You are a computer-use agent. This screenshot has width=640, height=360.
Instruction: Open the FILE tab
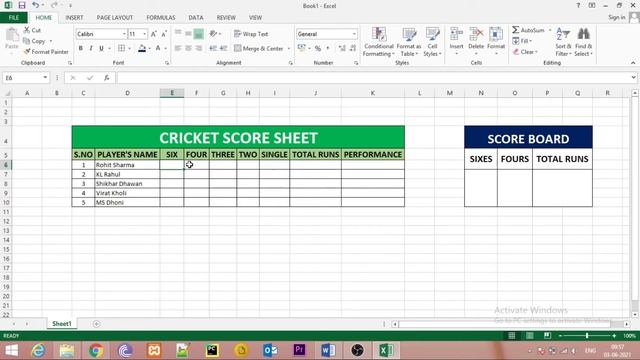(14, 18)
